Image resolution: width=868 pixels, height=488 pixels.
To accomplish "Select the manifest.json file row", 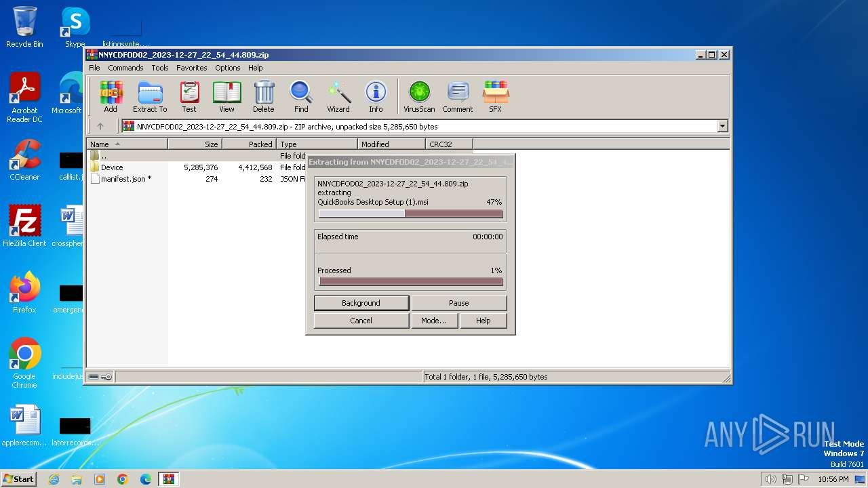I will 197,179.
